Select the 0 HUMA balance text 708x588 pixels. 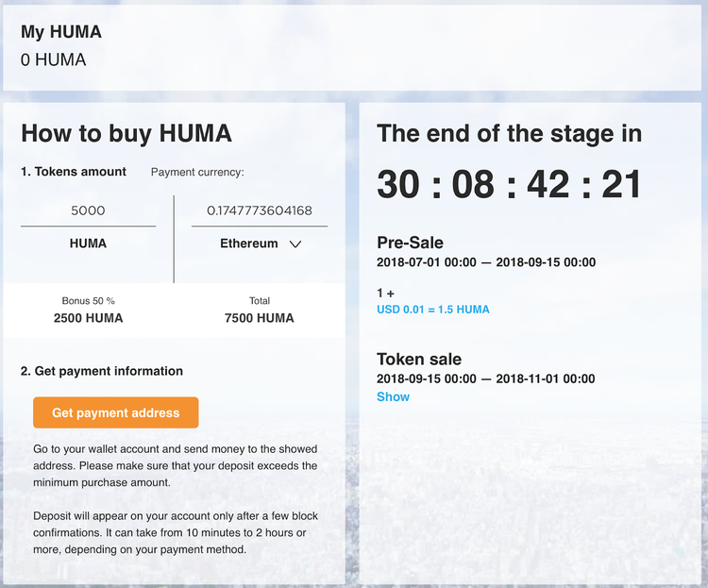pos(53,59)
